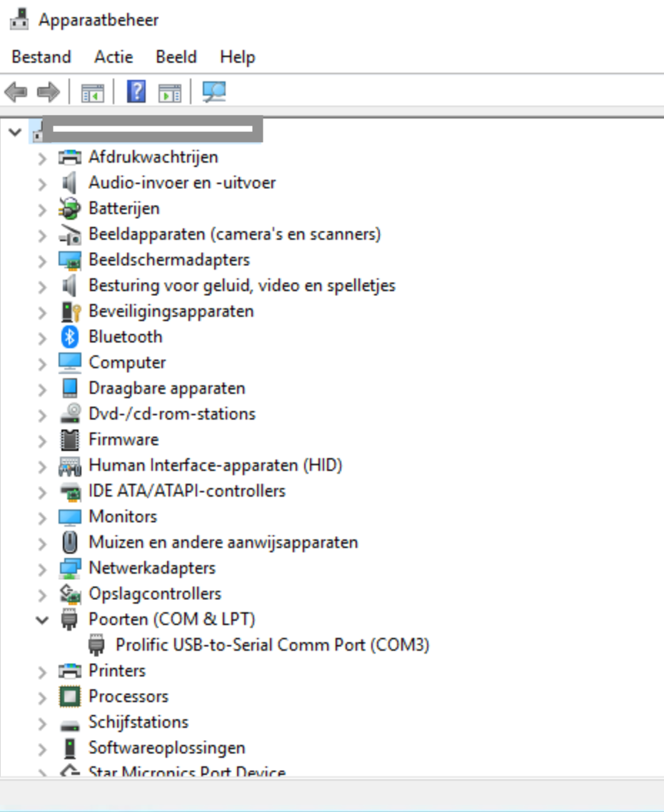Click the Human Interface-apparaten icon
664x812 pixels.
point(69,465)
